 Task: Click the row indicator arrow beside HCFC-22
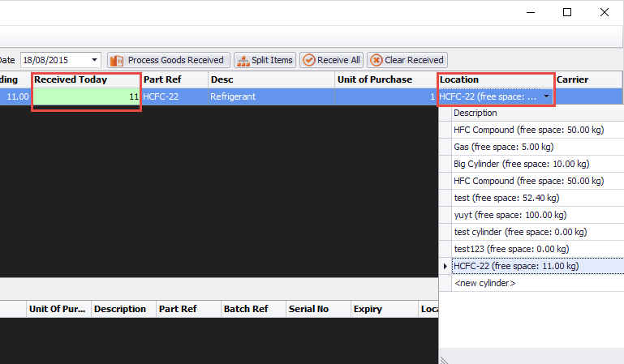click(444, 266)
